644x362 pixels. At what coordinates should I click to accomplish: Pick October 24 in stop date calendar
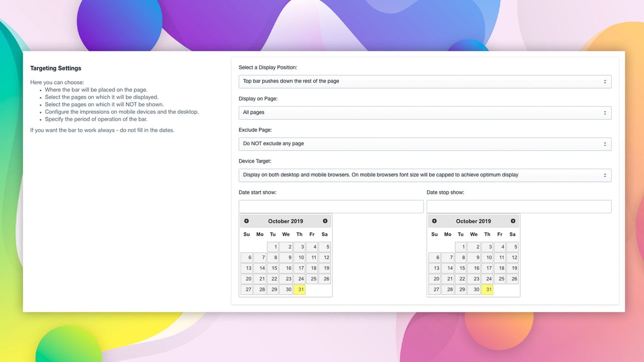pos(487,279)
